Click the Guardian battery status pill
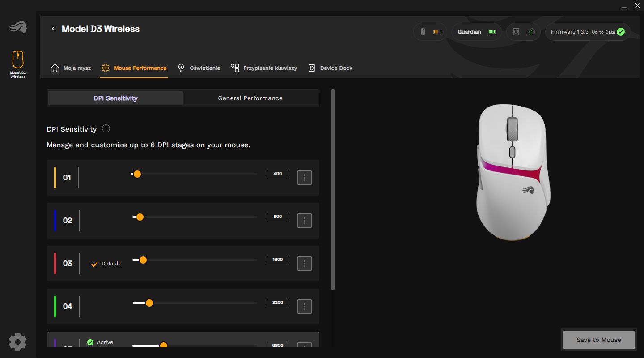644x358 pixels. [x=476, y=32]
